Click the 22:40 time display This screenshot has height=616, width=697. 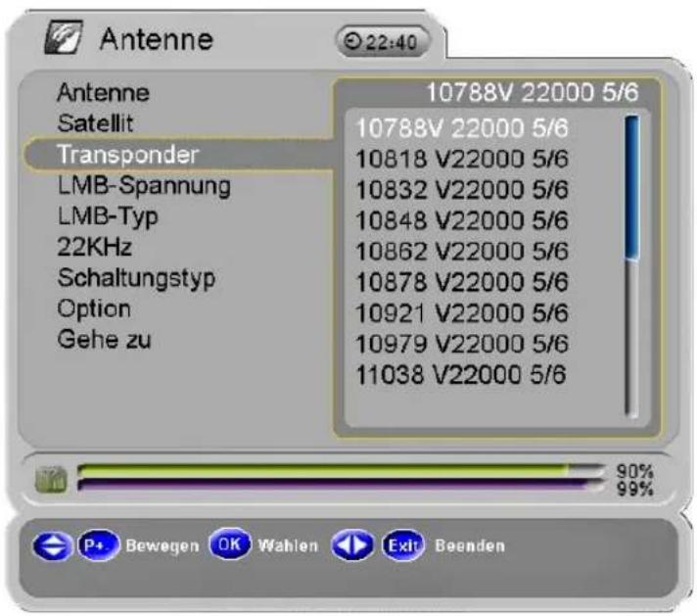pyautogui.click(x=392, y=42)
